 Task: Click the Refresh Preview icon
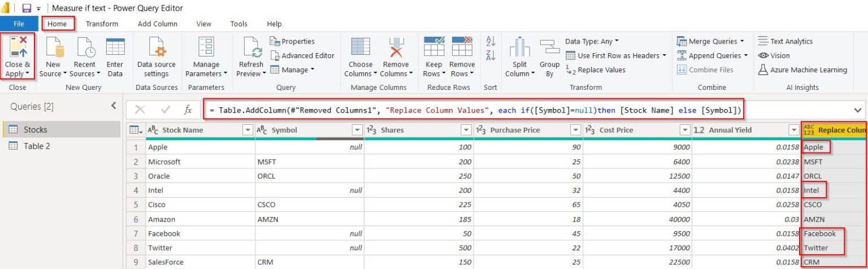pos(250,48)
